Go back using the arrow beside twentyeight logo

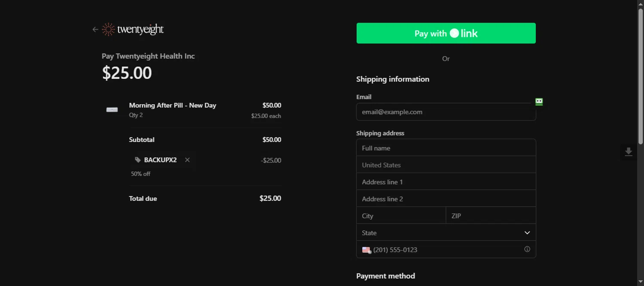tap(95, 30)
